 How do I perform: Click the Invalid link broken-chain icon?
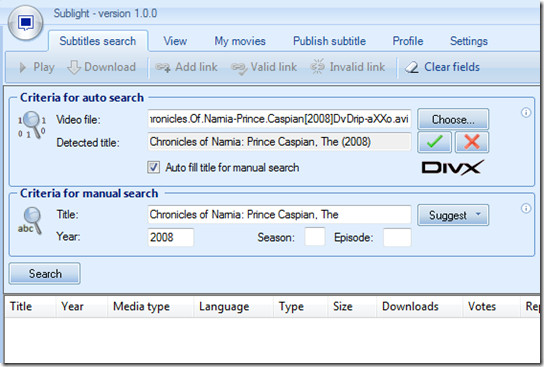pos(317,67)
